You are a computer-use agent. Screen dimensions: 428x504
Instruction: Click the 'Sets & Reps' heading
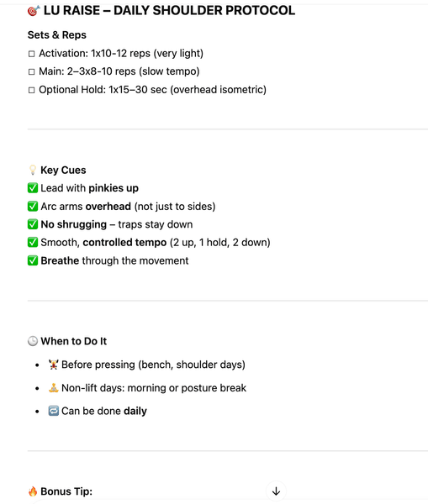coord(57,34)
